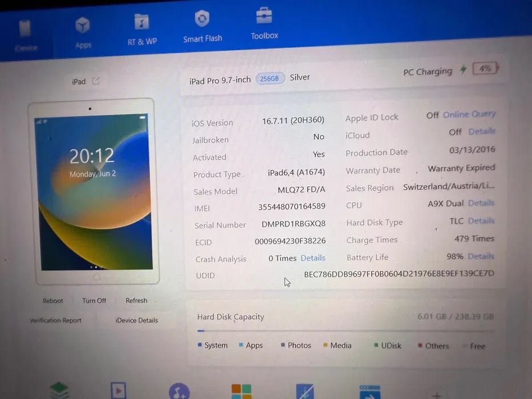The image size is (532, 399).
Task: Open Online Query for Apple ID Lock
Action: click(x=469, y=115)
